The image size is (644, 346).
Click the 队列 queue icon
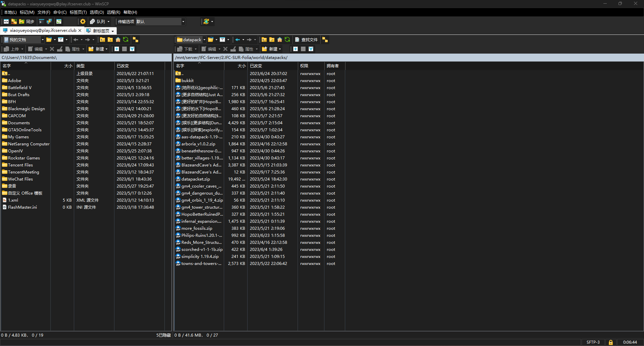click(x=98, y=21)
